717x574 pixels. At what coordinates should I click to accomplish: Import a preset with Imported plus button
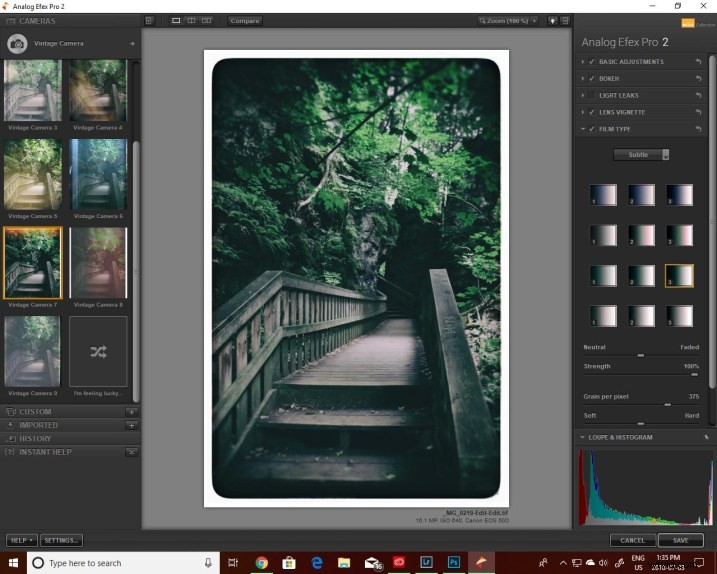coord(132,425)
